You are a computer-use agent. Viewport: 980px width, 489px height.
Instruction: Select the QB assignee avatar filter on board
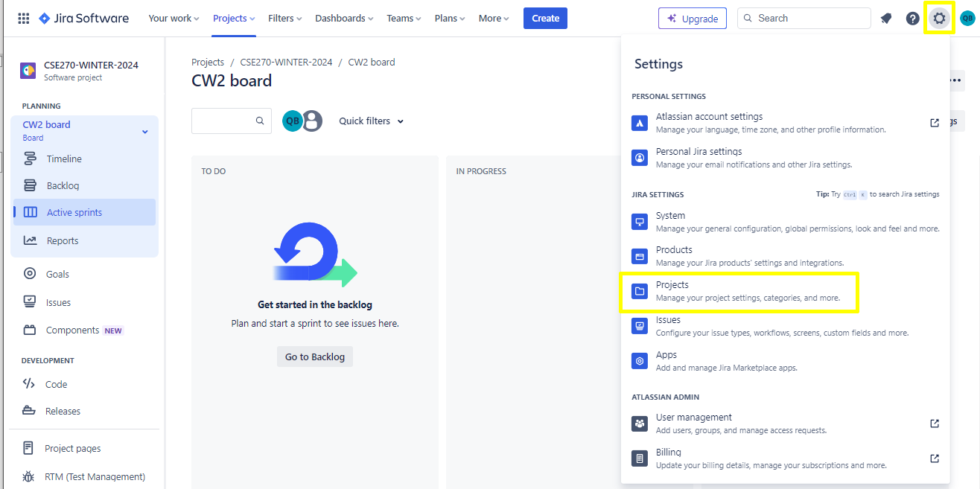pos(292,121)
